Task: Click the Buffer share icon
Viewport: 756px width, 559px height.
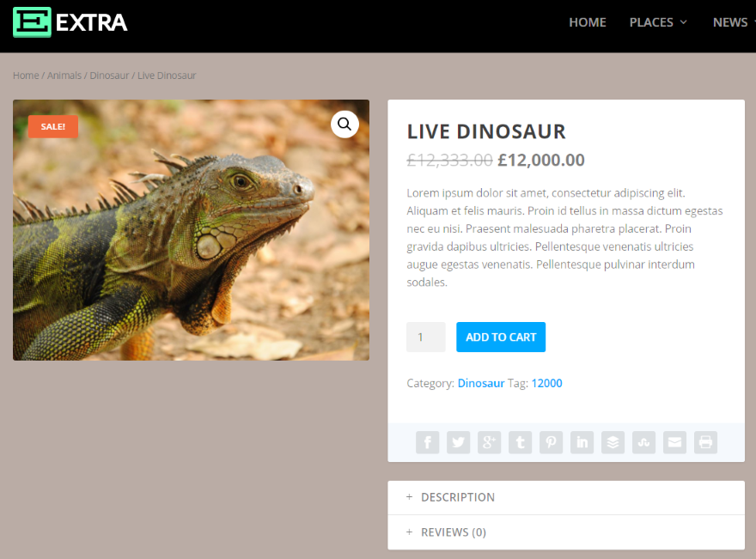Action: point(613,442)
